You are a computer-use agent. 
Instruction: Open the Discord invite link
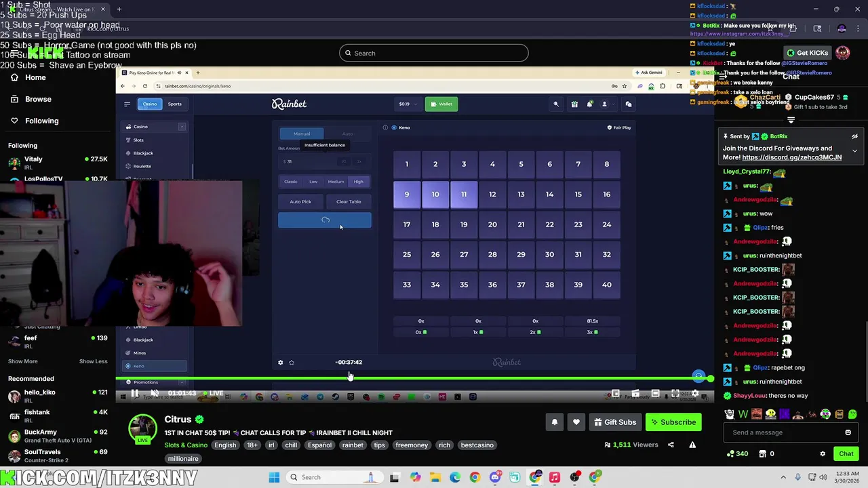tap(792, 157)
